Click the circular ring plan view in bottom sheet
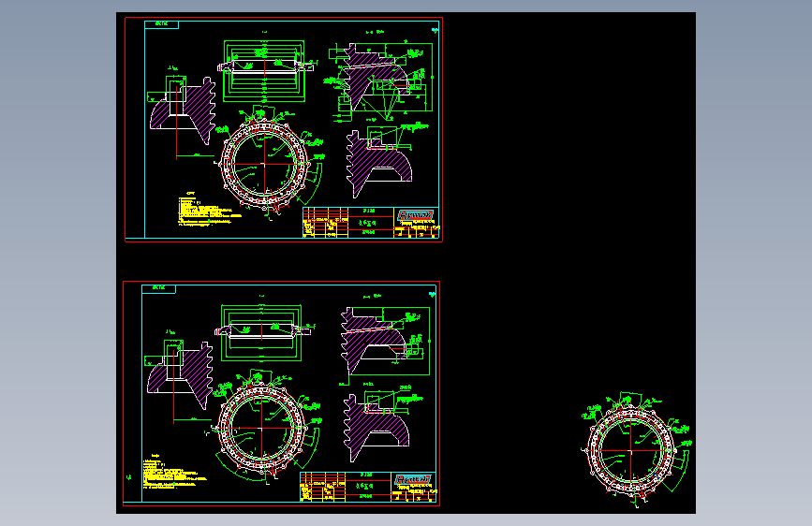Viewport: 812px width, 526px height. point(262,429)
